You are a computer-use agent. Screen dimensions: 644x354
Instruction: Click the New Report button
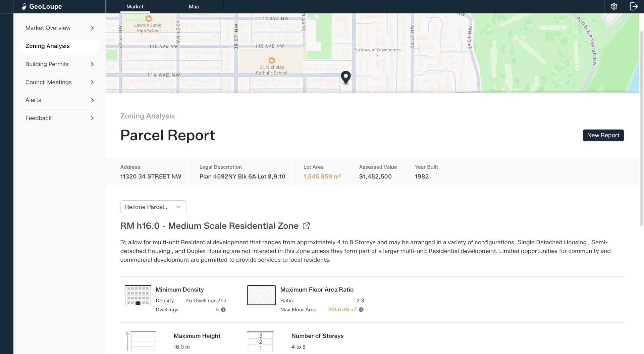(603, 135)
